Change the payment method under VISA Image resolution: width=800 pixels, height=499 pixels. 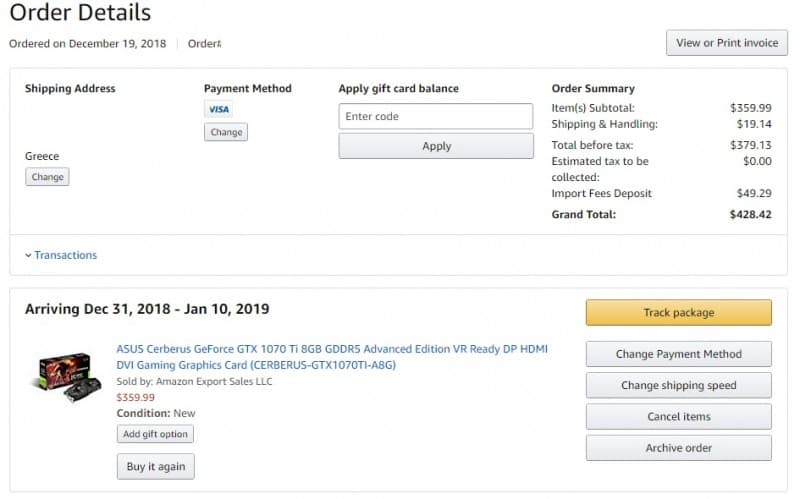tap(226, 132)
